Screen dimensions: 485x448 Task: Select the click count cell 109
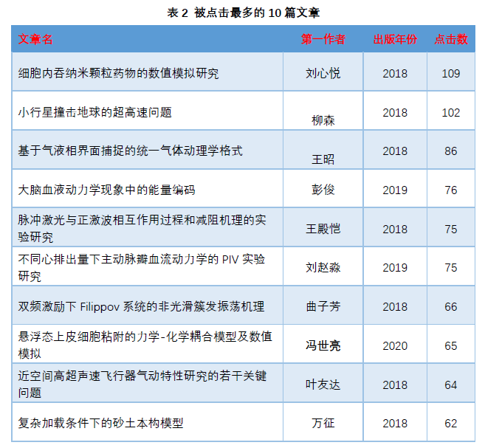[x=450, y=74]
